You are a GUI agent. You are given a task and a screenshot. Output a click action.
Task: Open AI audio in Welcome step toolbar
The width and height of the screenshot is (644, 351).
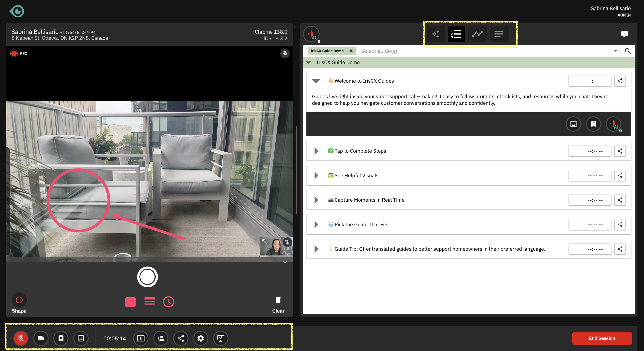pos(613,124)
